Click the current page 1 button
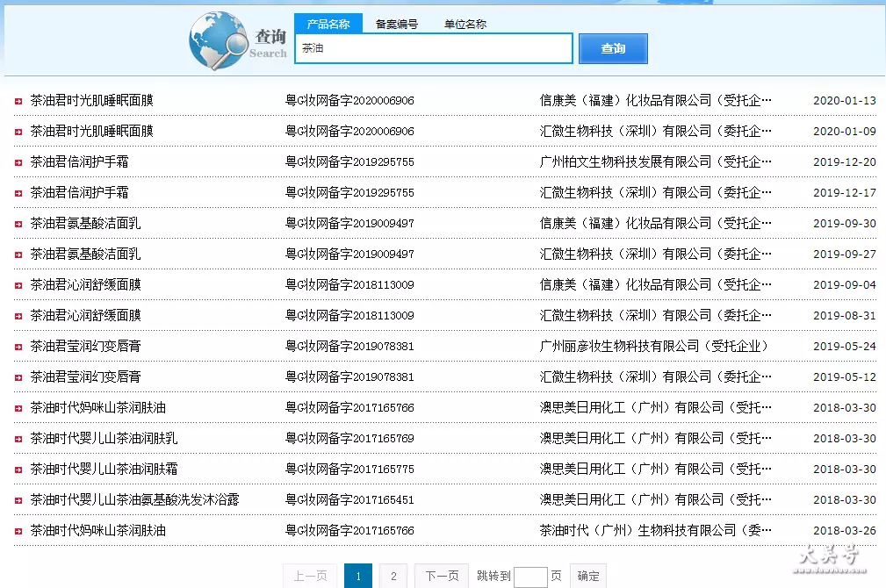This screenshot has width=886, height=588. click(358, 576)
